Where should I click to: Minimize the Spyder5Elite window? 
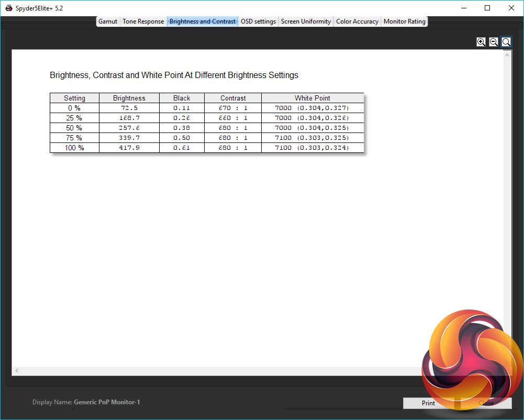[463, 8]
